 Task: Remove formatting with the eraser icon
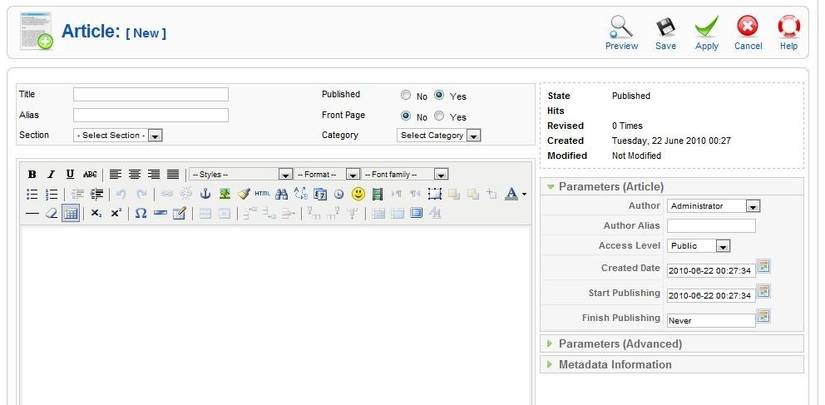point(51,214)
